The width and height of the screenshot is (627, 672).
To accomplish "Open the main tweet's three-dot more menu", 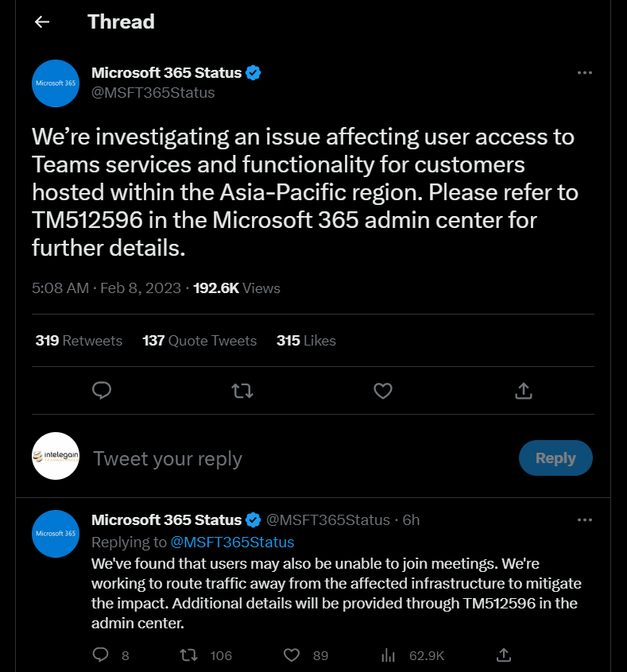I will click(x=585, y=73).
